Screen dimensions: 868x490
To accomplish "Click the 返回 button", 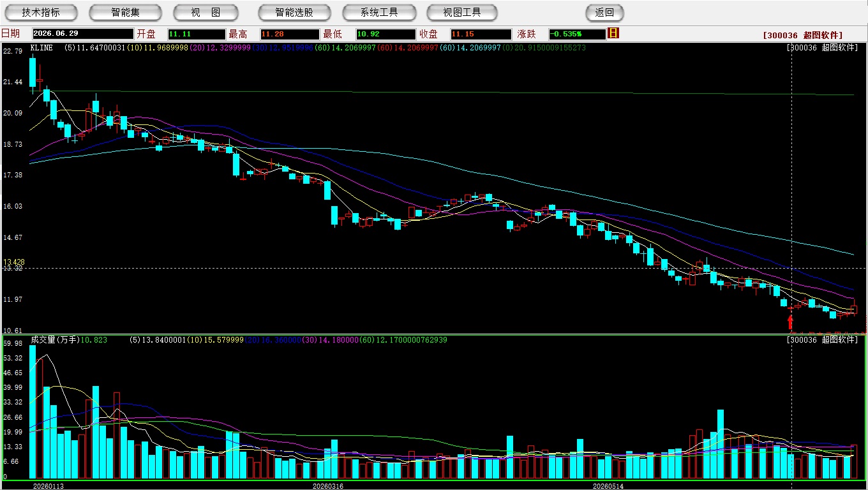I will point(604,12).
